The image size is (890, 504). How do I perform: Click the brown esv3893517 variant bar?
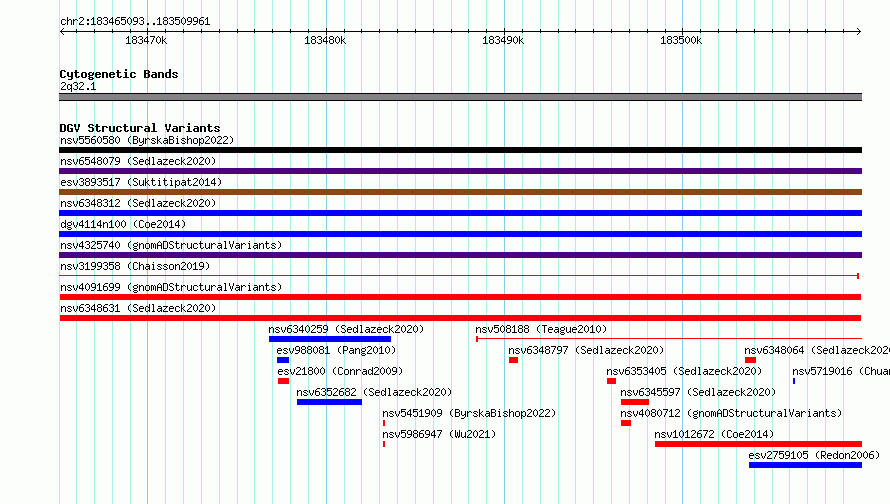pyautogui.click(x=460, y=192)
